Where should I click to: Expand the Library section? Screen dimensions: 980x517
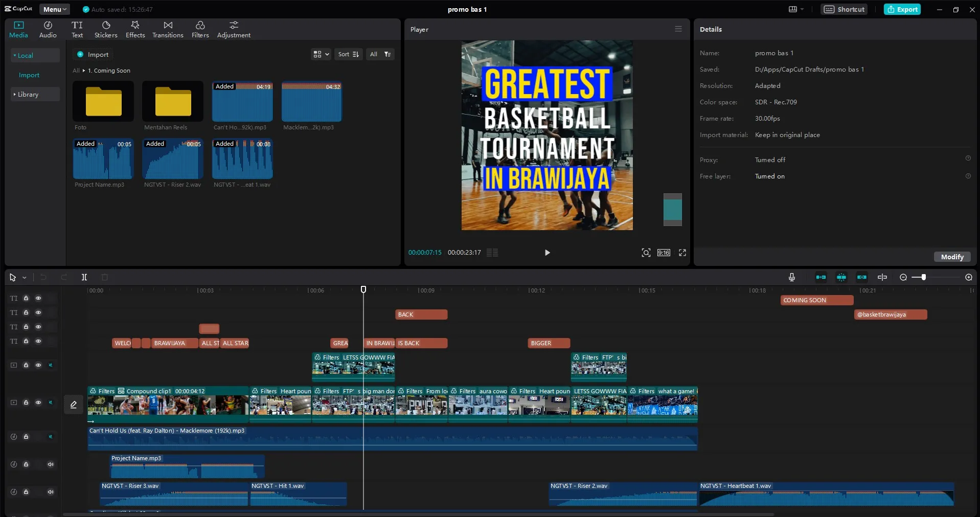35,94
